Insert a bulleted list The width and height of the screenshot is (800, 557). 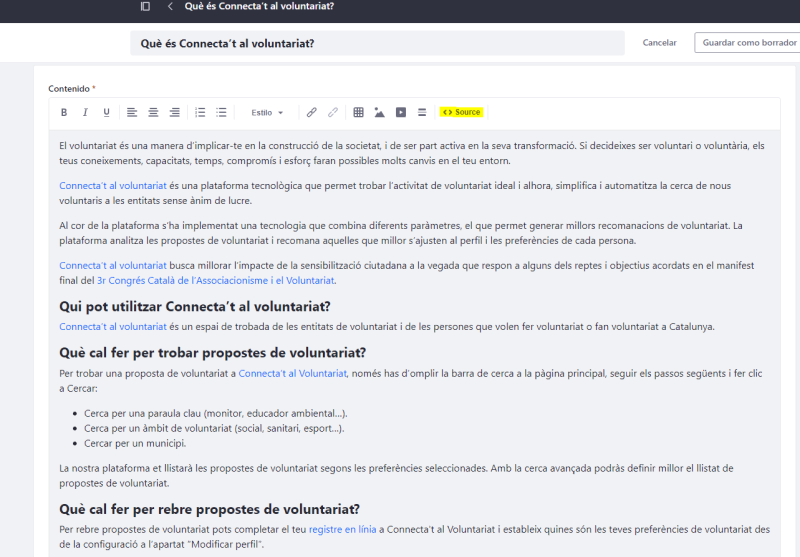click(x=221, y=112)
